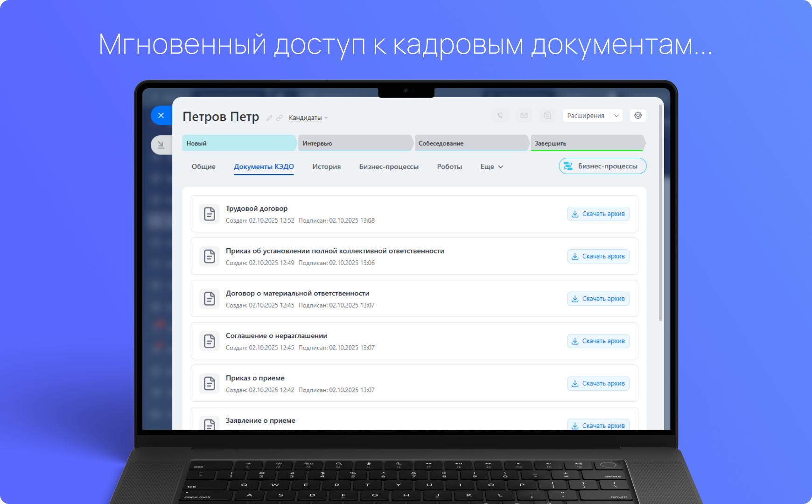This screenshot has height=504, width=812.
Task: Click the document icon for Приказ об установлении
Action: pos(210,256)
